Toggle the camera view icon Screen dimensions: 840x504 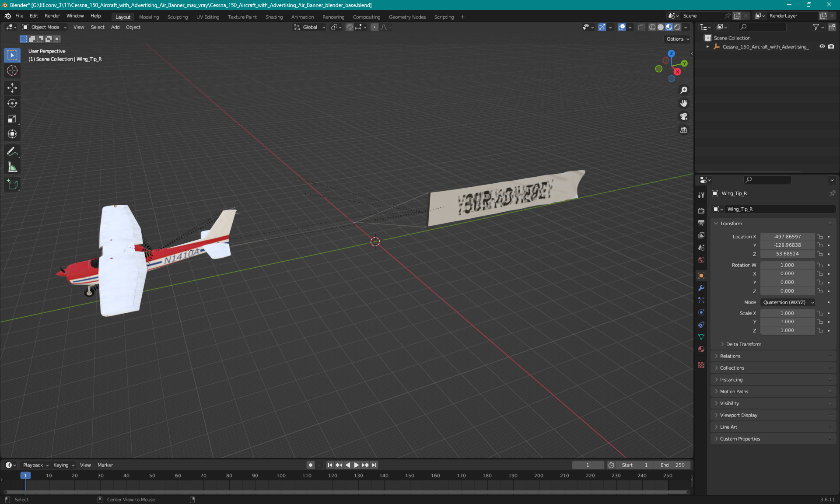pos(684,116)
